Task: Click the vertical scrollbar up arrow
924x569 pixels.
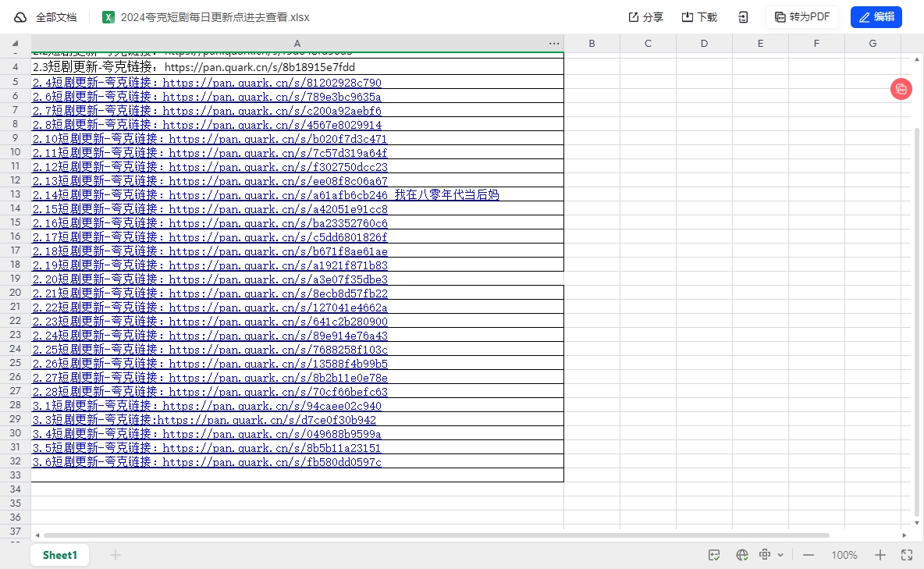Action: pos(917,59)
